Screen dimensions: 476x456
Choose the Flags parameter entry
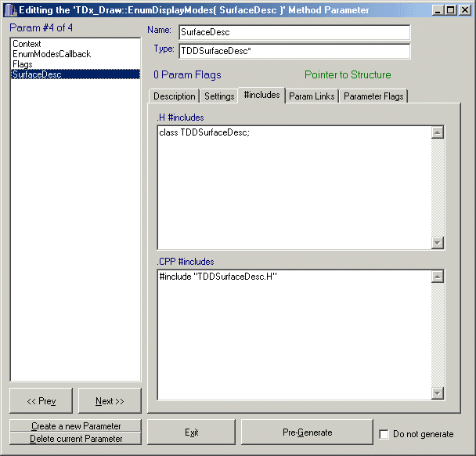tap(23, 64)
